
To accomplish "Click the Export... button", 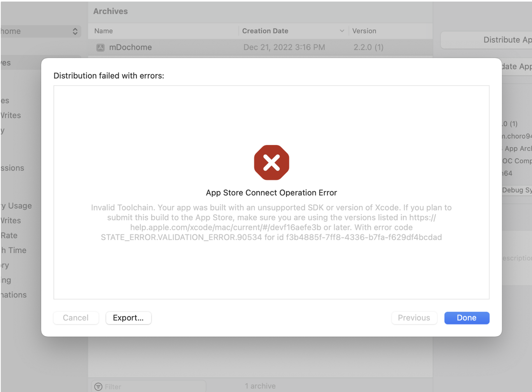I will [128, 318].
